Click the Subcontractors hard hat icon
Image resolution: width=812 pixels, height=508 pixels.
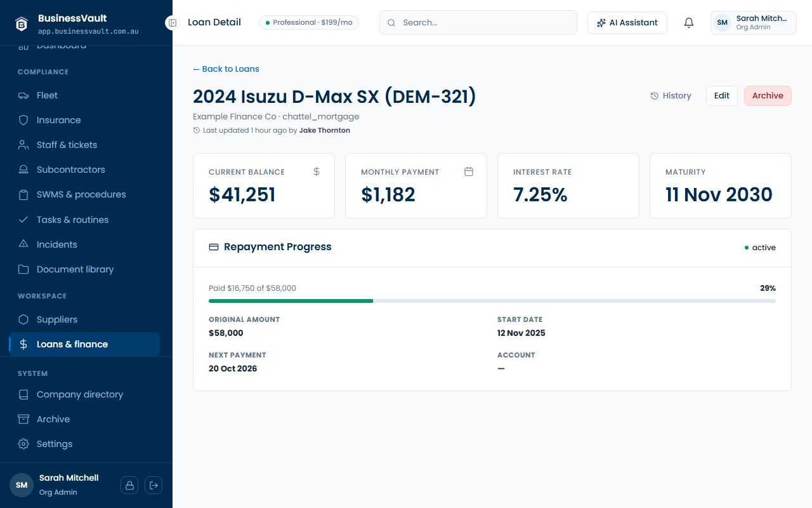(23, 170)
